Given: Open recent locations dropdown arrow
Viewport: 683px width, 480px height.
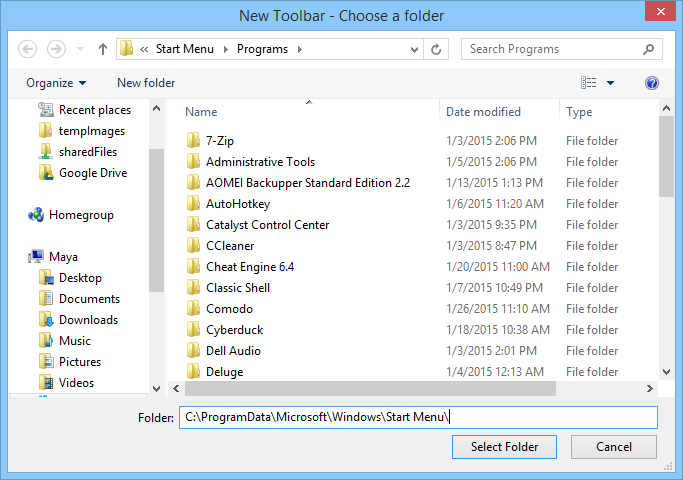Looking at the screenshot, I should pyautogui.click(x=80, y=49).
